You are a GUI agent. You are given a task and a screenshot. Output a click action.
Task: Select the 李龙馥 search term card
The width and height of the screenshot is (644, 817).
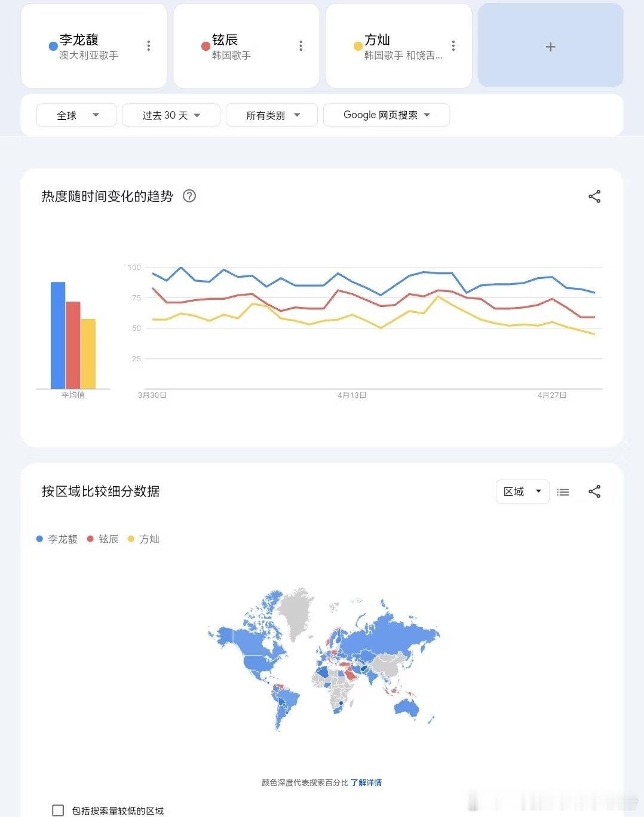click(x=94, y=46)
